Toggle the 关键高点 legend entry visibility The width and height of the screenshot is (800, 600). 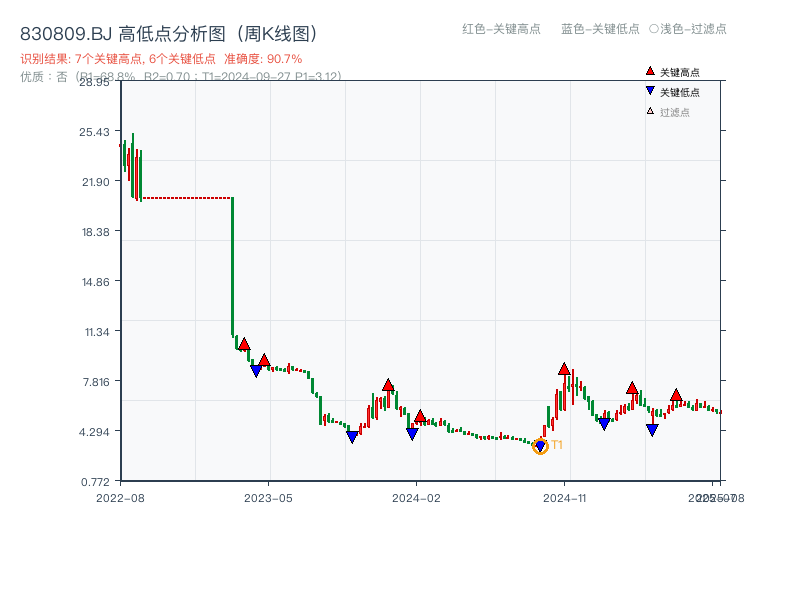(x=668, y=71)
